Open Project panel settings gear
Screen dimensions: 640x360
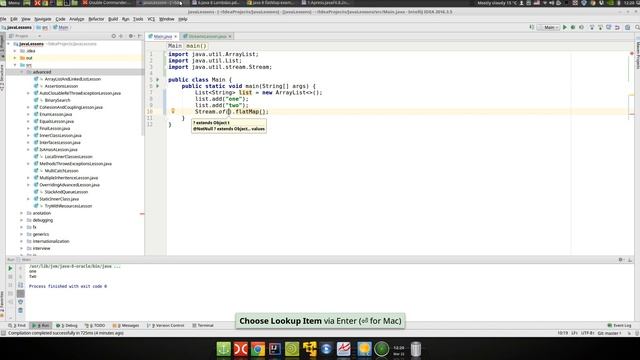(131, 36)
